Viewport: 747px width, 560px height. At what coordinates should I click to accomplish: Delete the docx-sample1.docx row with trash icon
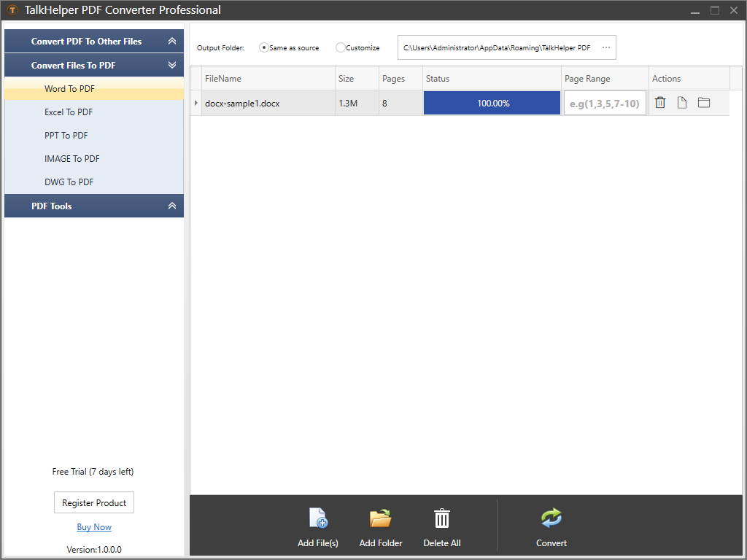659,102
